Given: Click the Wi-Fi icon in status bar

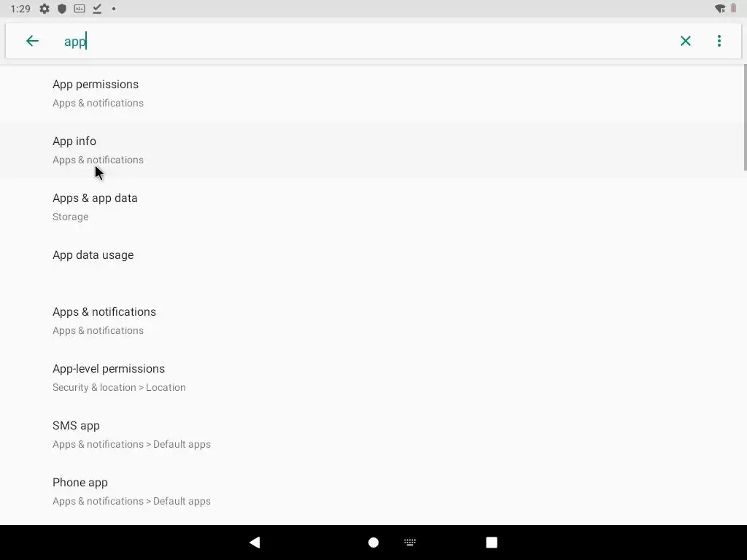Looking at the screenshot, I should 720,9.
